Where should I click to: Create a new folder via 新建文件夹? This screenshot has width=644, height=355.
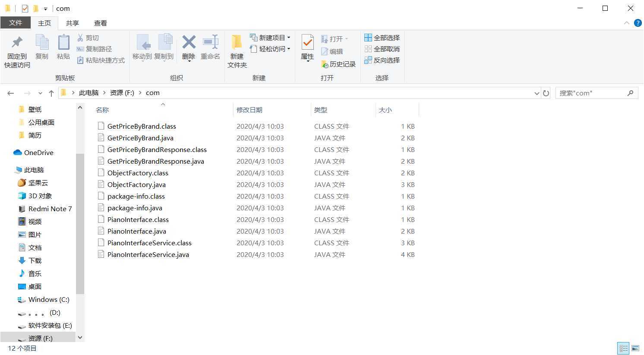[237, 51]
